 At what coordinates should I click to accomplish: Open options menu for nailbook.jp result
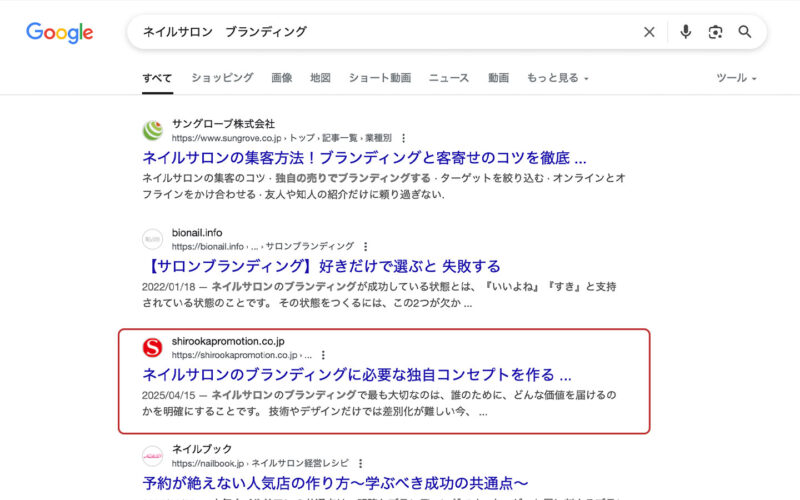[360, 463]
